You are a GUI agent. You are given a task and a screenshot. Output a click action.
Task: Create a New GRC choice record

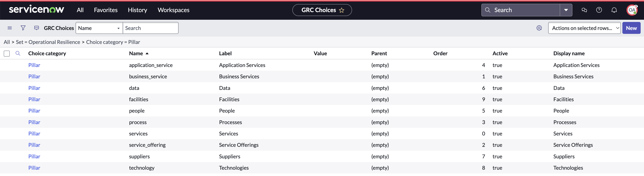(631, 28)
